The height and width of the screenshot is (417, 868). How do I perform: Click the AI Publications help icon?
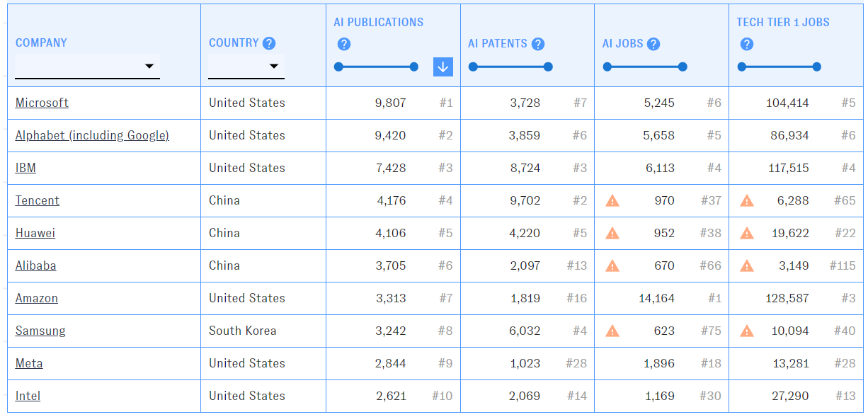[344, 45]
